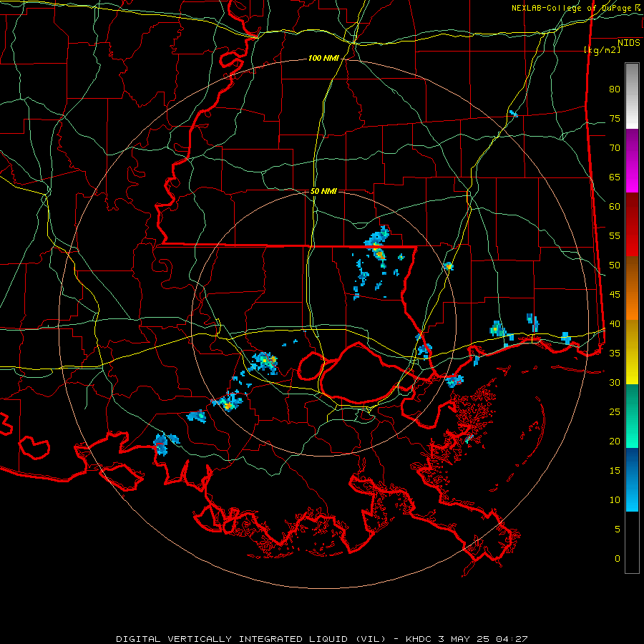Click the legend value 75
Viewport: 644px width, 644px height.
(615, 119)
